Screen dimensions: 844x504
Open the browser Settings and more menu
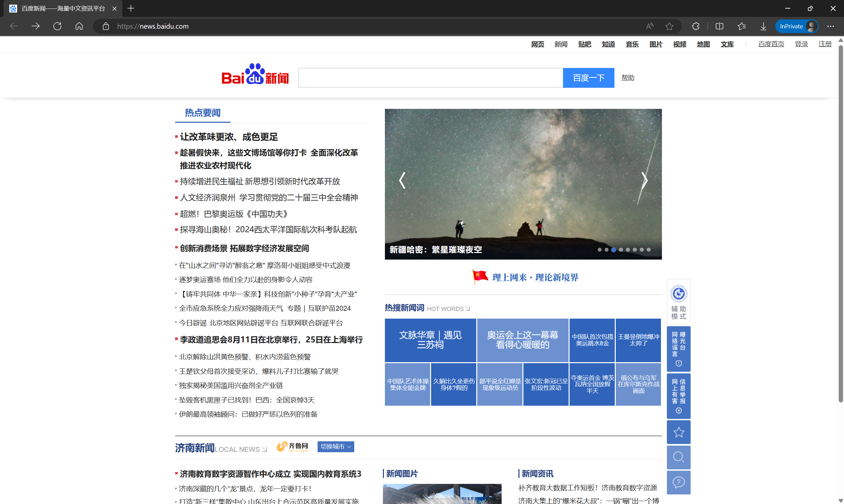830,26
